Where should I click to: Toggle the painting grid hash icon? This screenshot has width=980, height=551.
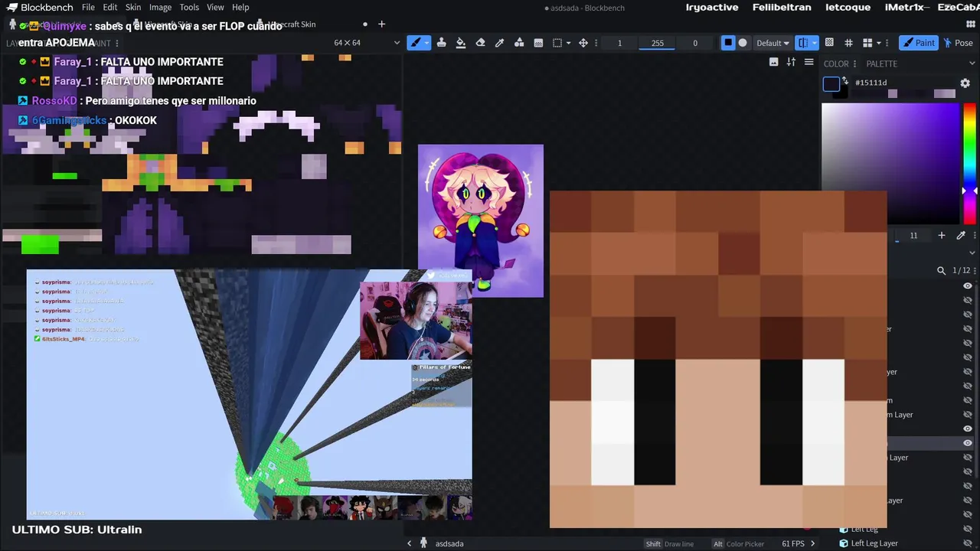(848, 43)
